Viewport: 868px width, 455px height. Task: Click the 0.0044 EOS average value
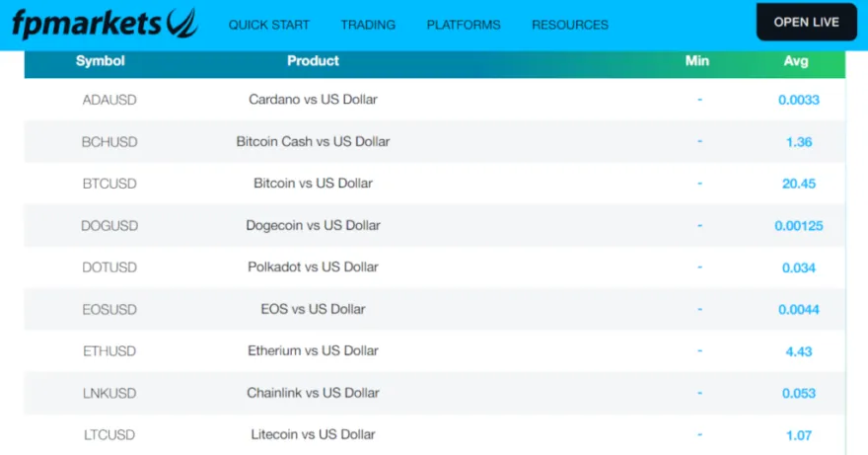(799, 309)
